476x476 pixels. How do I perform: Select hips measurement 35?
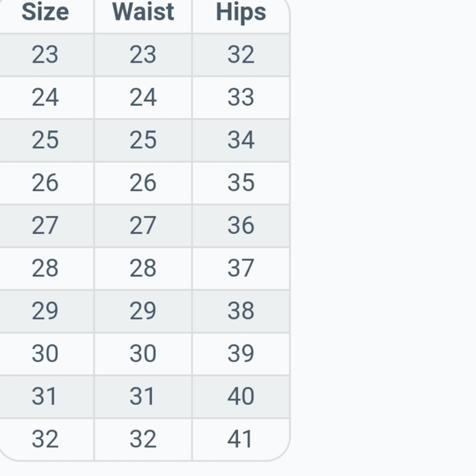click(x=241, y=183)
